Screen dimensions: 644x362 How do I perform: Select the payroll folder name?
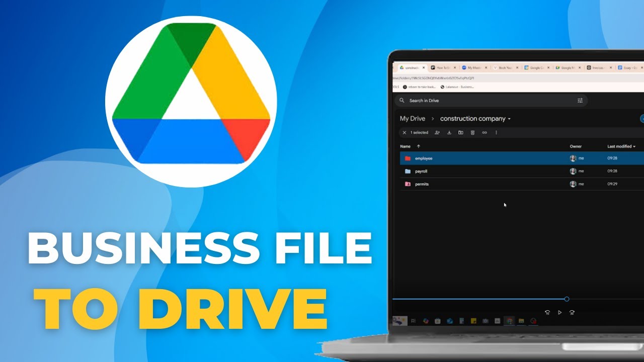click(x=421, y=171)
